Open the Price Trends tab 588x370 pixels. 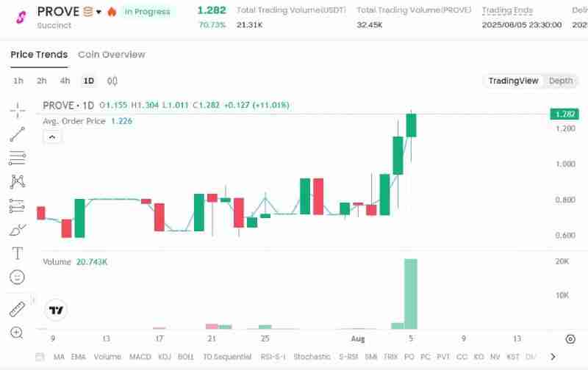point(39,54)
